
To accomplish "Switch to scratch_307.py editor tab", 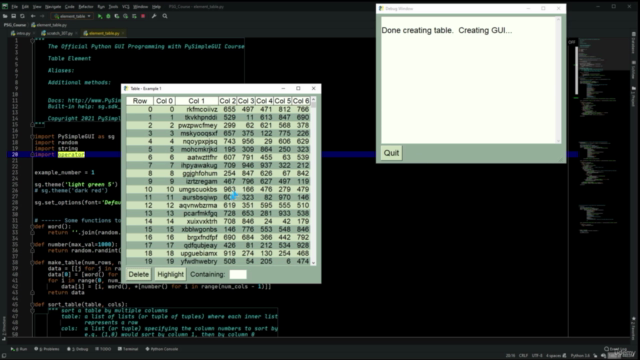I will pyautogui.click(x=58, y=33).
